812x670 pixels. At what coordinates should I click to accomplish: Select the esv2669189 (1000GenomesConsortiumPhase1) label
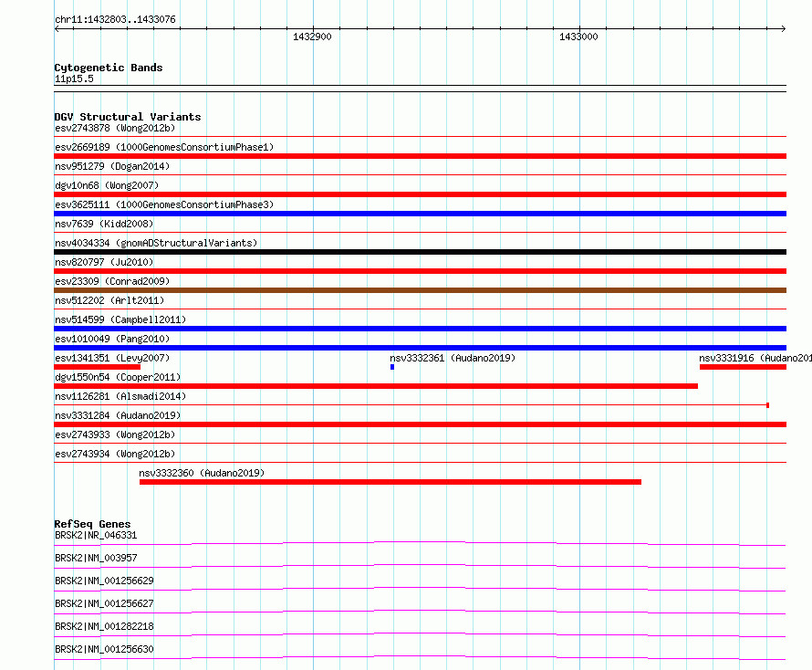(164, 147)
